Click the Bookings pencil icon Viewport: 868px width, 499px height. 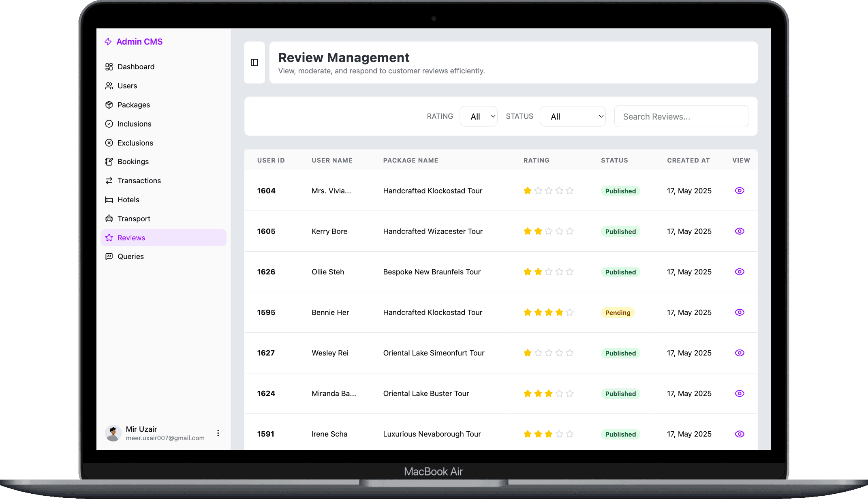[x=109, y=161]
